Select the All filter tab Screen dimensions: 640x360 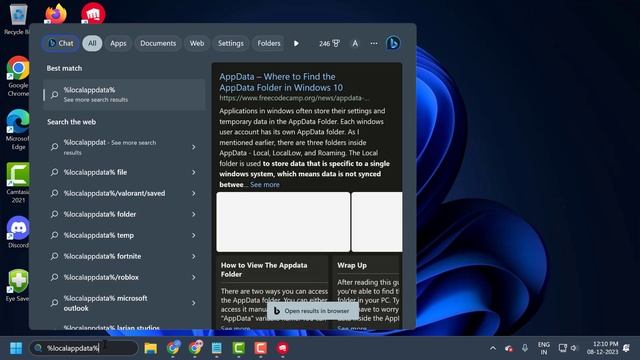point(92,43)
